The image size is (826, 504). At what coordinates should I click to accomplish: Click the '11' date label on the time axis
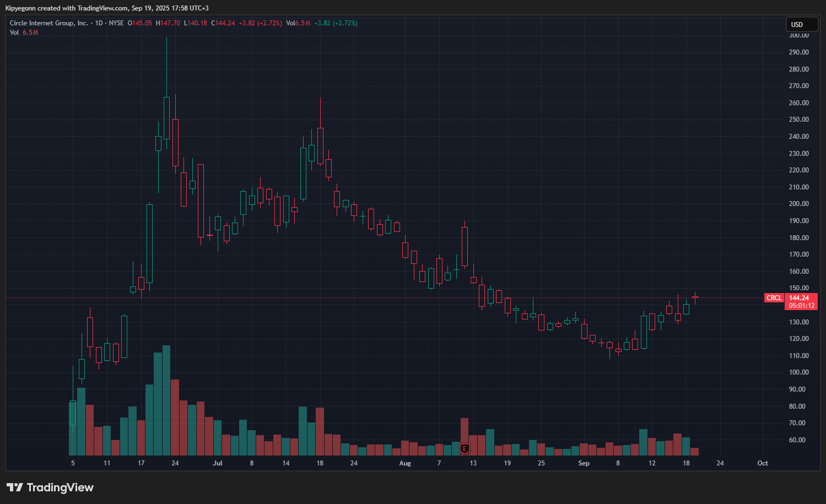pyautogui.click(x=107, y=463)
